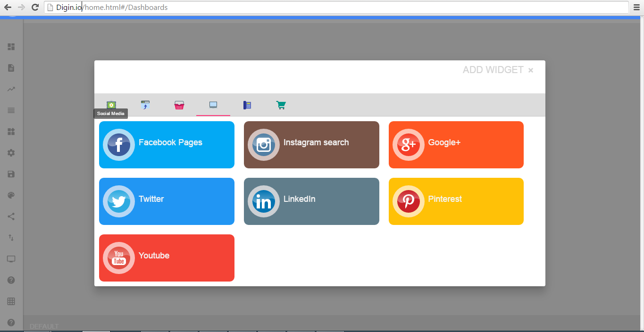This screenshot has width=644, height=332.
Task: Reload the page with the refresh icon
Action: pos(35,7)
